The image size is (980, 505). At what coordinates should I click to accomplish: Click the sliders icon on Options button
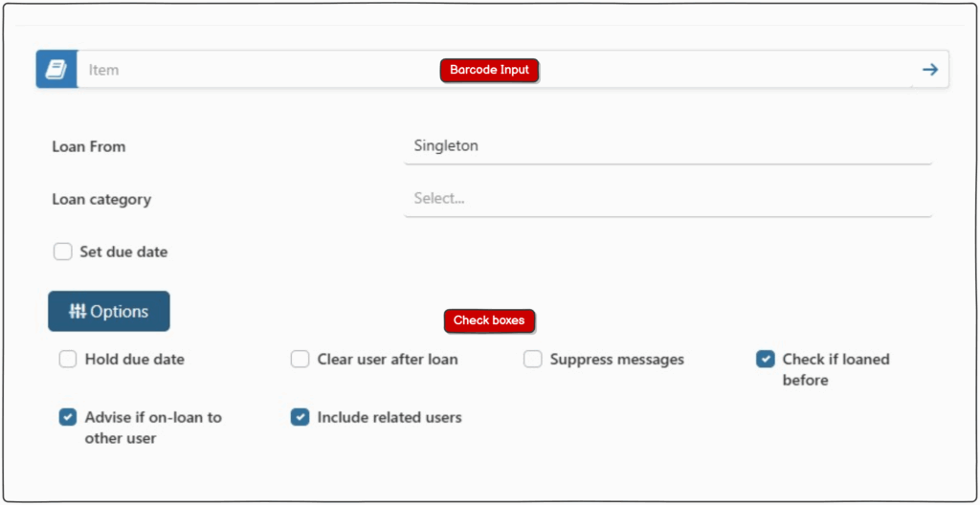[78, 312]
